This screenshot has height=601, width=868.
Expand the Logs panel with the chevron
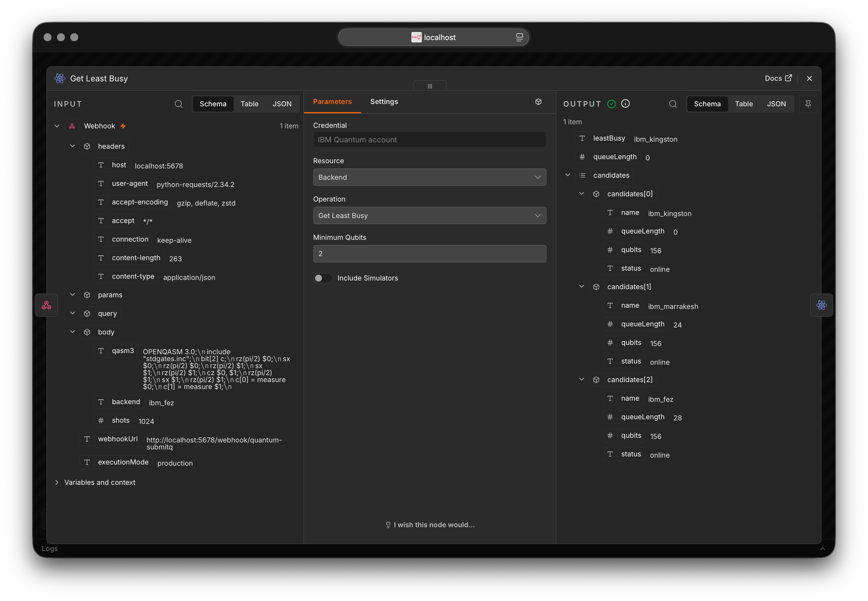point(822,549)
